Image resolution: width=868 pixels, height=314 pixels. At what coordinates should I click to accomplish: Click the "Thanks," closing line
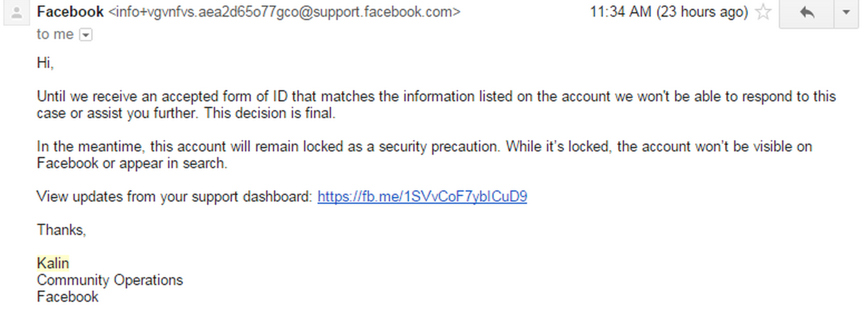61,230
